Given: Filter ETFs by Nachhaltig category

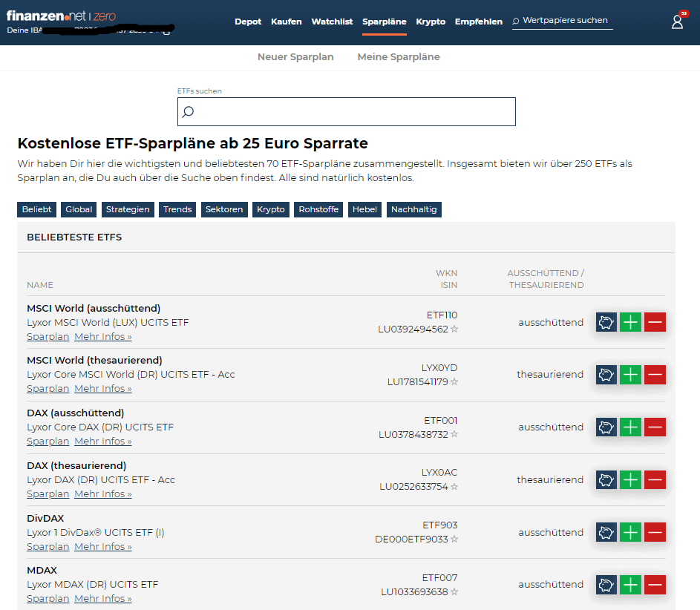Looking at the screenshot, I should [x=414, y=209].
